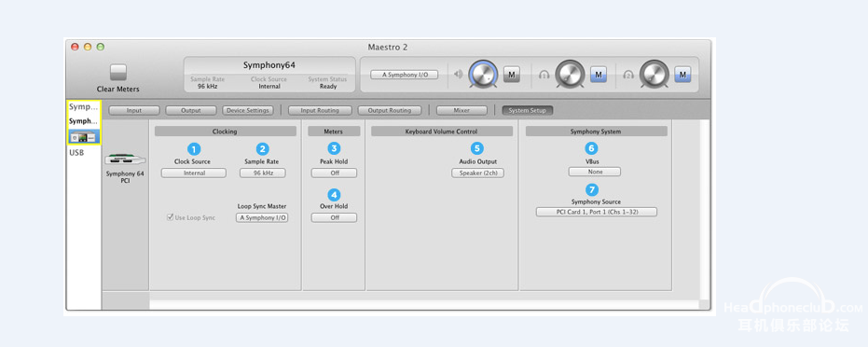Select the device thumbnail in the sidebar
Image resolution: width=868 pixels, height=347 pixels.
click(x=84, y=137)
